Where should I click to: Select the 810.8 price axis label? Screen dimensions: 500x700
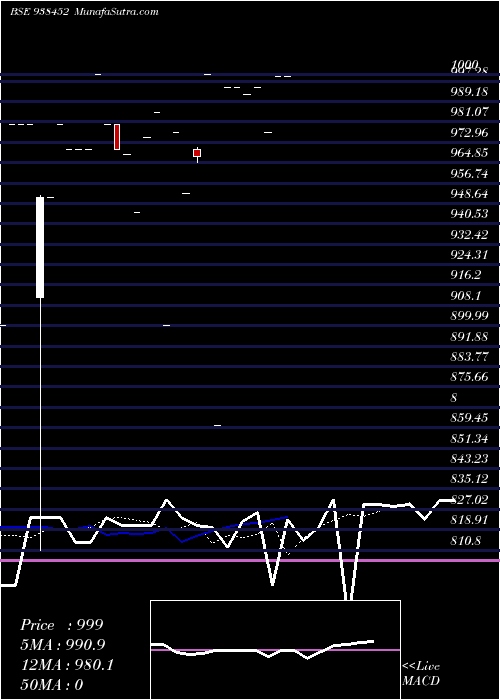[x=466, y=541]
